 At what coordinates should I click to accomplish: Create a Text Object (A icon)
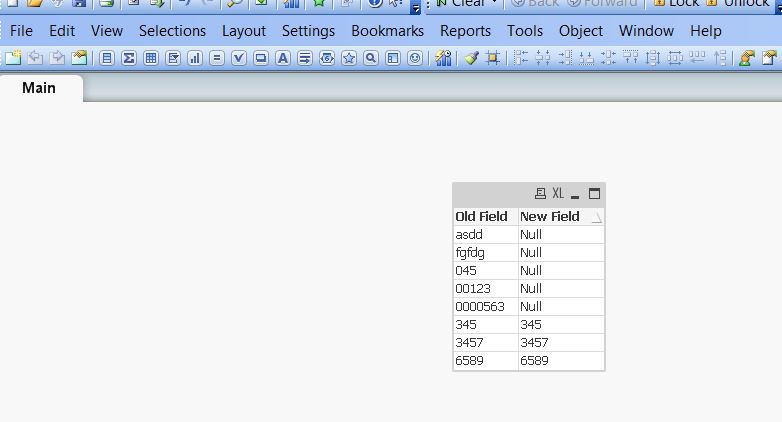click(x=283, y=58)
